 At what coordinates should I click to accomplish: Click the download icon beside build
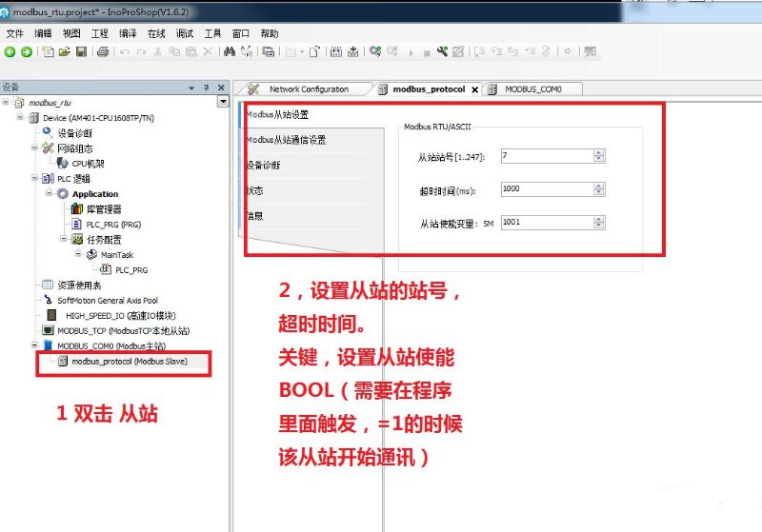coord(352,51)
